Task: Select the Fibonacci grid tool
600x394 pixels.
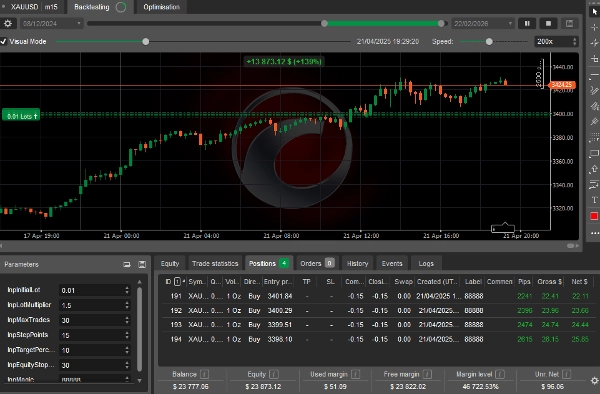Action: click(x=594, y=137)
